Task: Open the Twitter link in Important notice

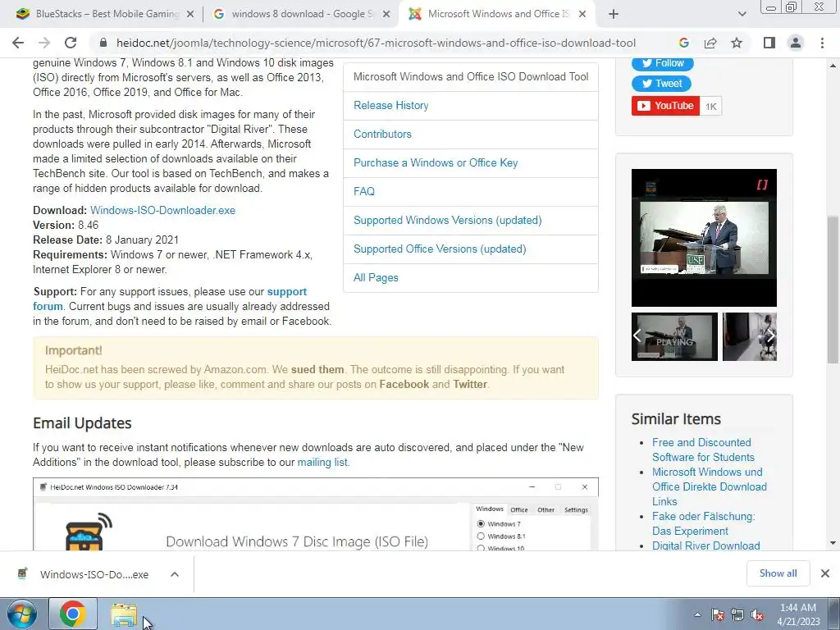Action: pyautogui.click(x=470, y=384)
